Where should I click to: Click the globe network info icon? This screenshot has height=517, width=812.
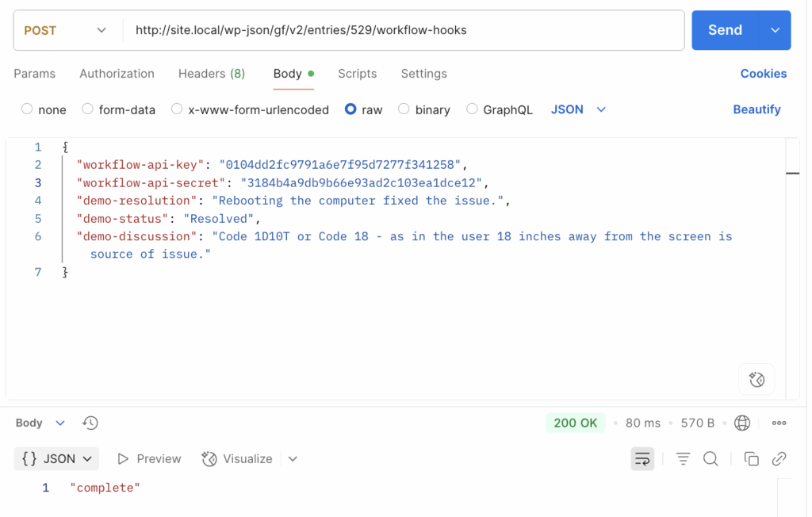[x=742, y=423]
